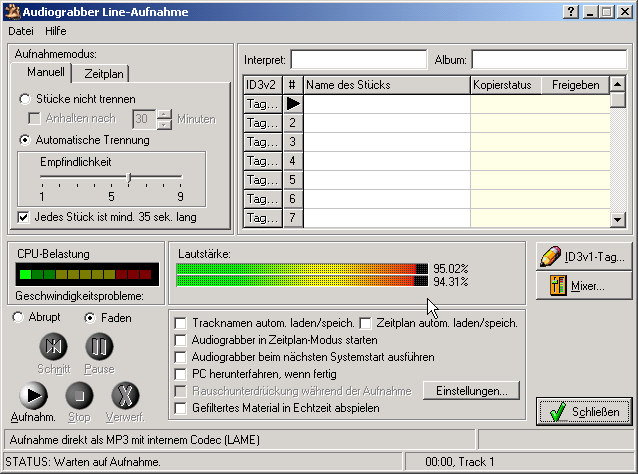Viewport: 638px width, 474px height.
Task: Click the Schließen button
Action: click(x=584, y=412)
